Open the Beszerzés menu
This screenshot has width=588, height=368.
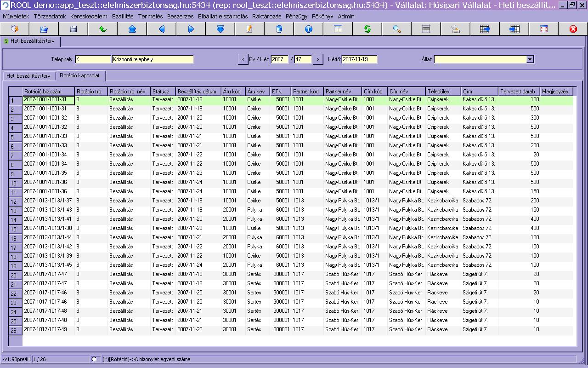181,16
